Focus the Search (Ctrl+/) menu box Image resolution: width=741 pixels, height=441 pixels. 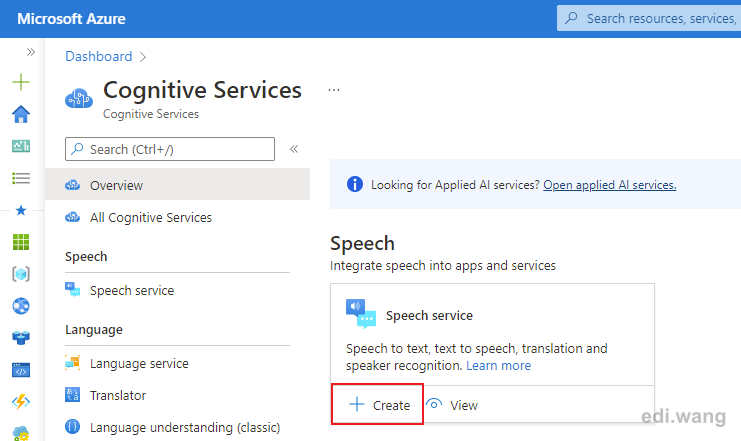click(170, 149)
